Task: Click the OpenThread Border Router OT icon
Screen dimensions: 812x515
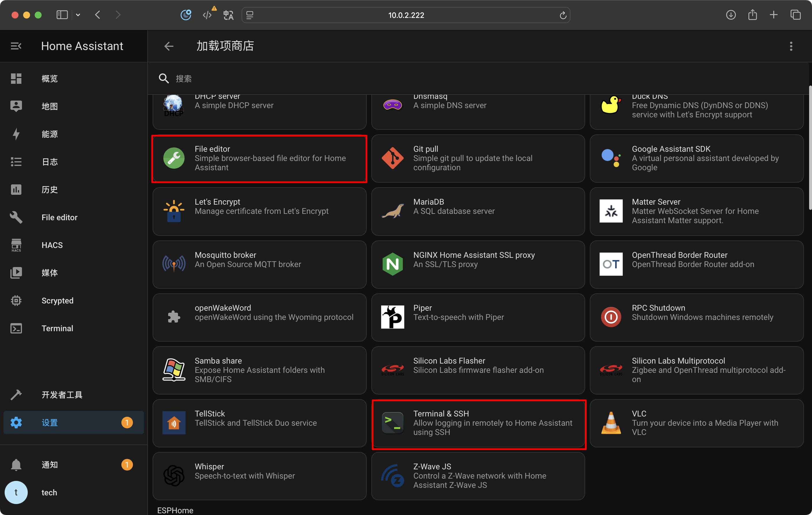Action: point(611,264)
